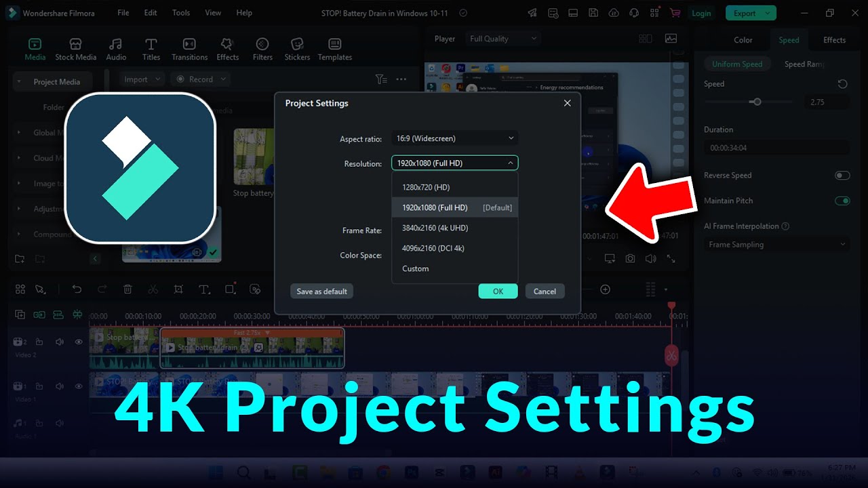Click the add track icon in timeline header
The height and width of the screenshot is (488, 868).
click(20, 314)
